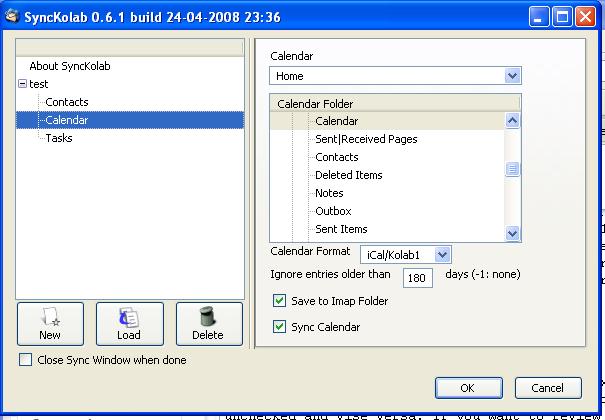Delete configuration with the Delete button
Screen dimensions: 605x420
pos(209,324)
